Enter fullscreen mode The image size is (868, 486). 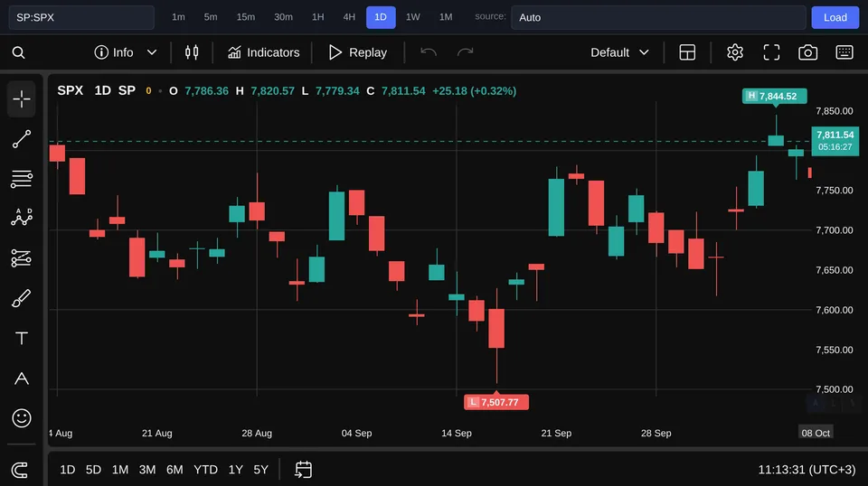click(771, 52)
